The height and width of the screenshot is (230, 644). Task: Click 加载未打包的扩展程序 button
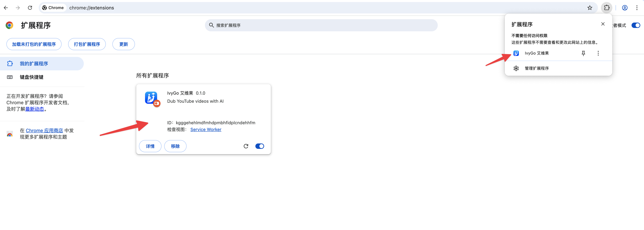34,44
